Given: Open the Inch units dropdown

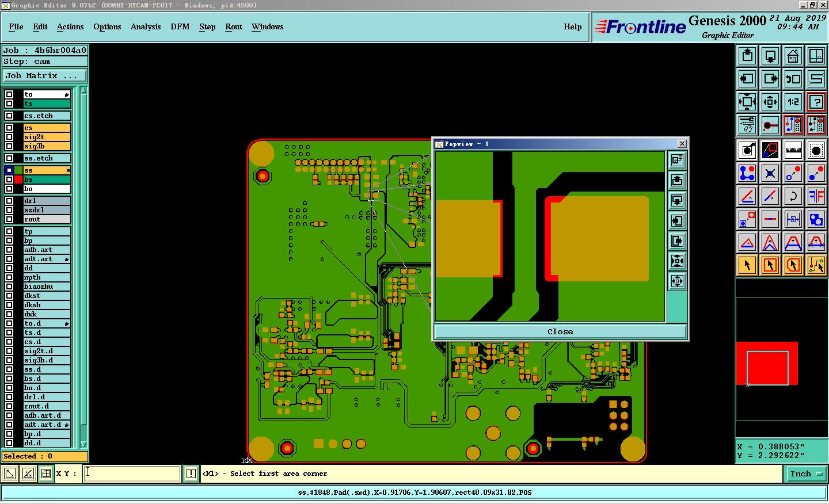Looking at the screenshot, I should [806, 474].
